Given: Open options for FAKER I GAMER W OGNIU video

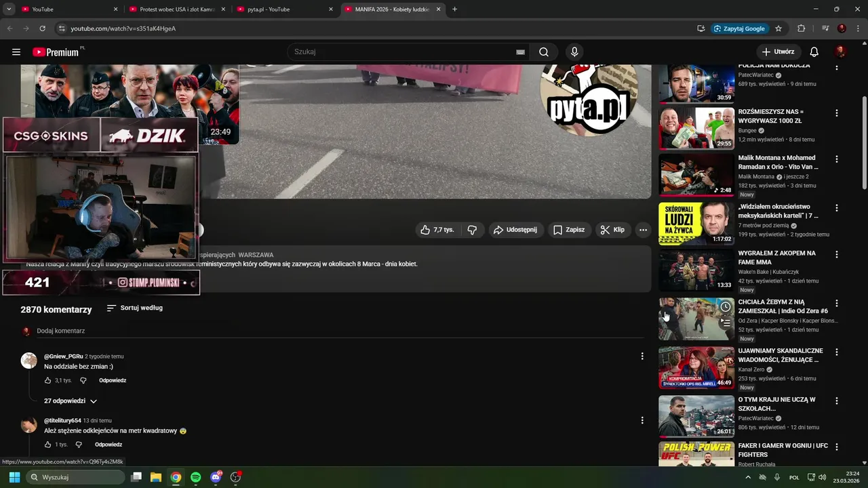Looking at the screenshot, I should [836, 447].
